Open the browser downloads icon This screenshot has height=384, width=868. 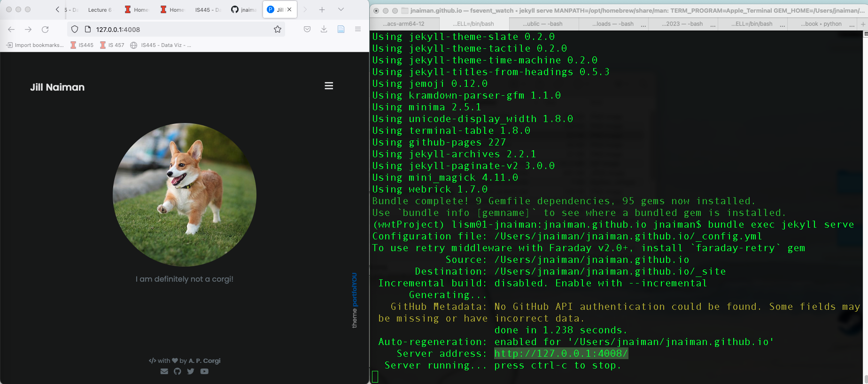click(324, 29)
